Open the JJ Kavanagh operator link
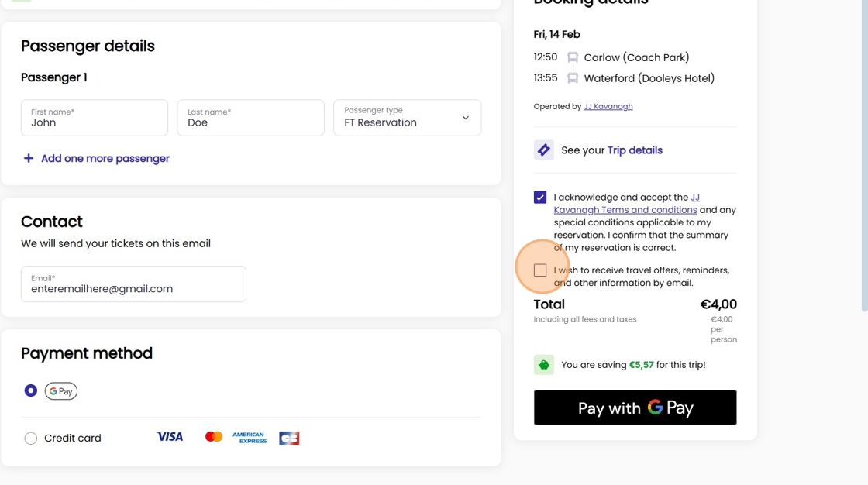The width and height of the screenshot is (868, 485). [608, 106]
